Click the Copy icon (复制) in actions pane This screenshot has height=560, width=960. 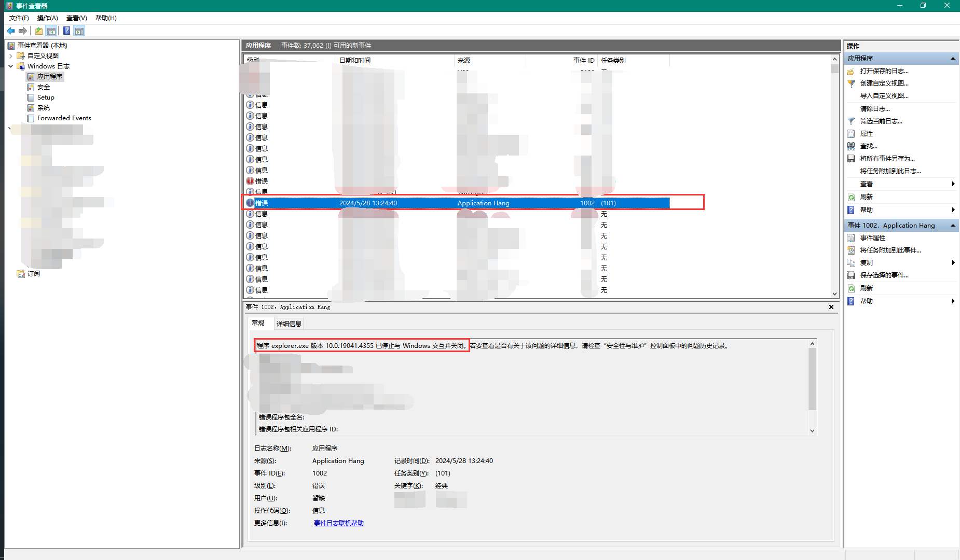click(x=851, y=263)
